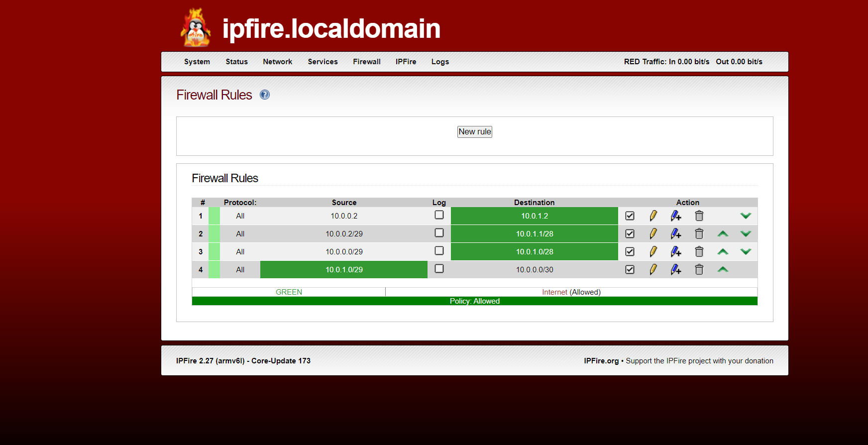Viewport: 868px width, 445px height.
Task: Click the GREEN zone label
Action: (x=289, y=292)
